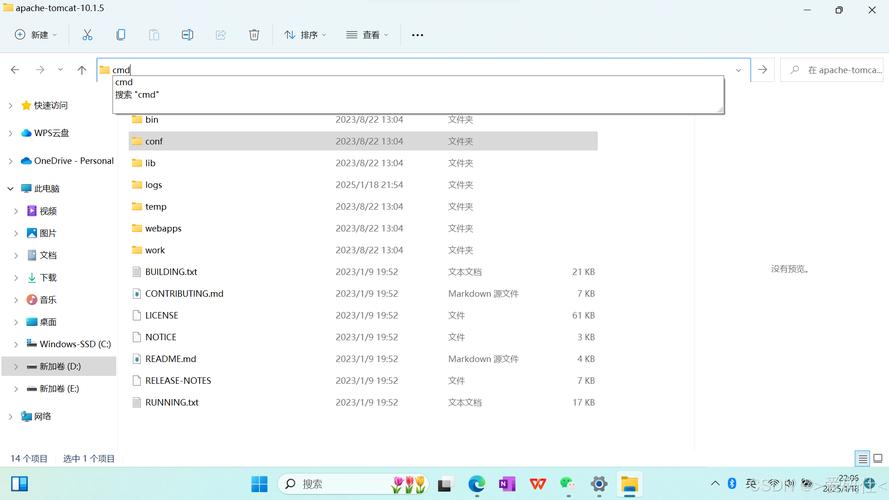Open the Sort (排序) dropdown
This screenshot has width=889, height=500.
point(305,35)
